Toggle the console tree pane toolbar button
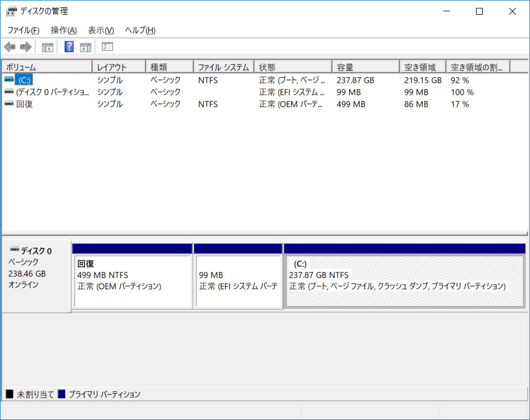Screen dimensions: 530x420 click(x=48, y=47)
